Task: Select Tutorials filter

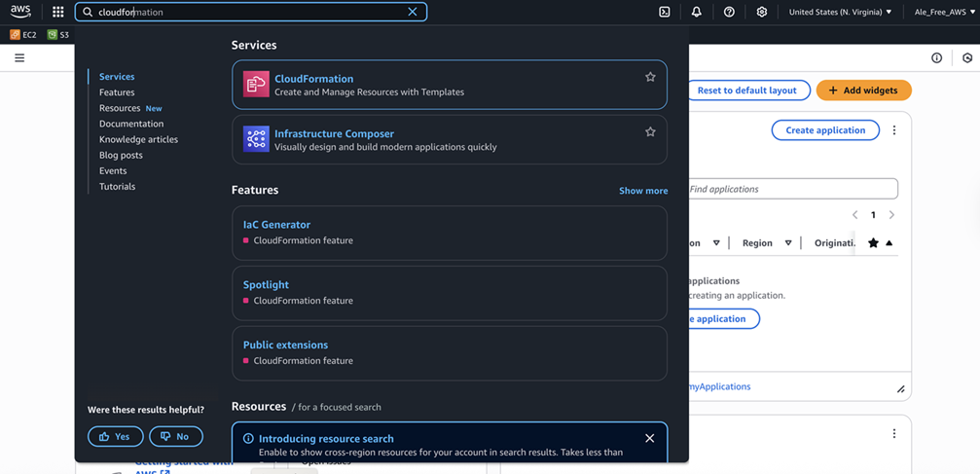Action: pos(117,186)
